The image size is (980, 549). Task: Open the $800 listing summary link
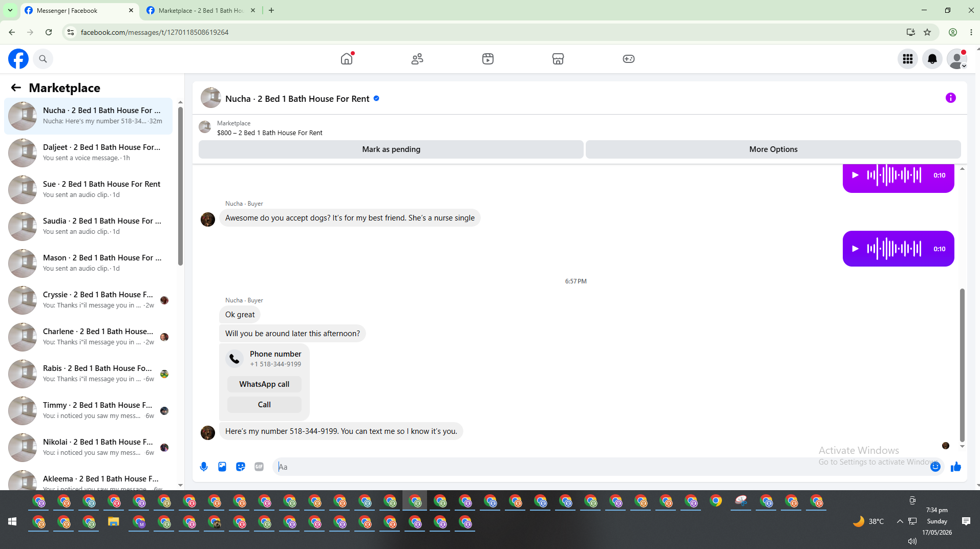[x=270, y=133]
